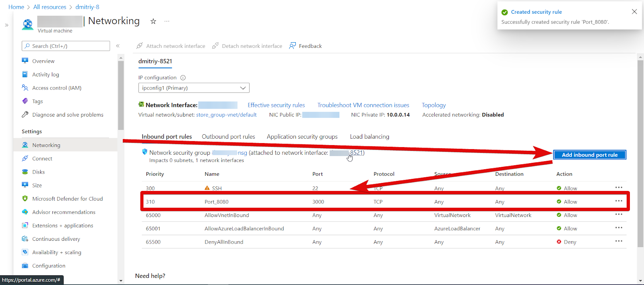The width and height of the screenshot is (644, 285).
Task: Select the AllowVnetInBound rule row
Action: (x=384, y=215)
